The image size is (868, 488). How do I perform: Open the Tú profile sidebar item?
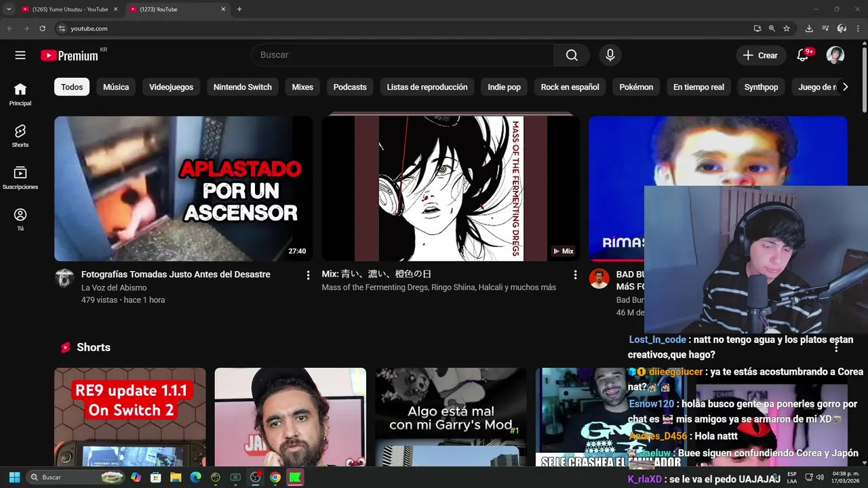tap(20, 220)
